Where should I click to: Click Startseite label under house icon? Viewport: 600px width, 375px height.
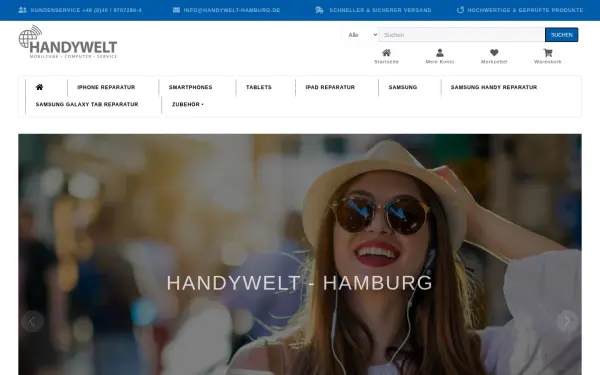pos(386,62)
